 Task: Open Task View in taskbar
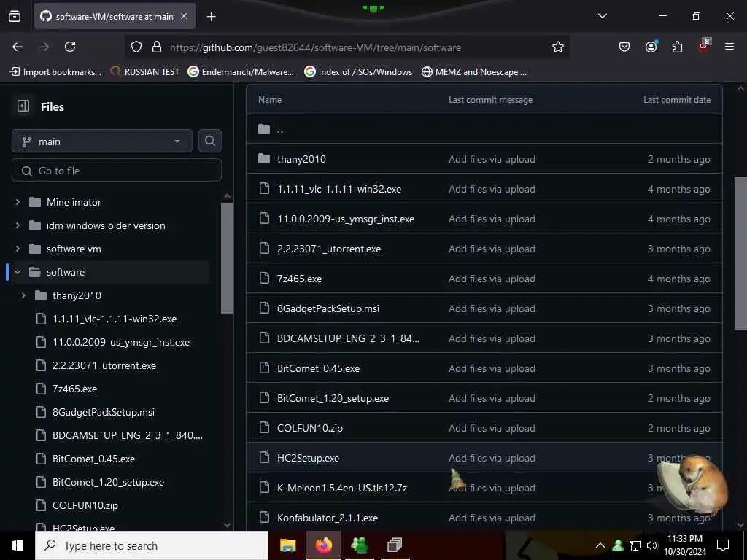(395, 545)
